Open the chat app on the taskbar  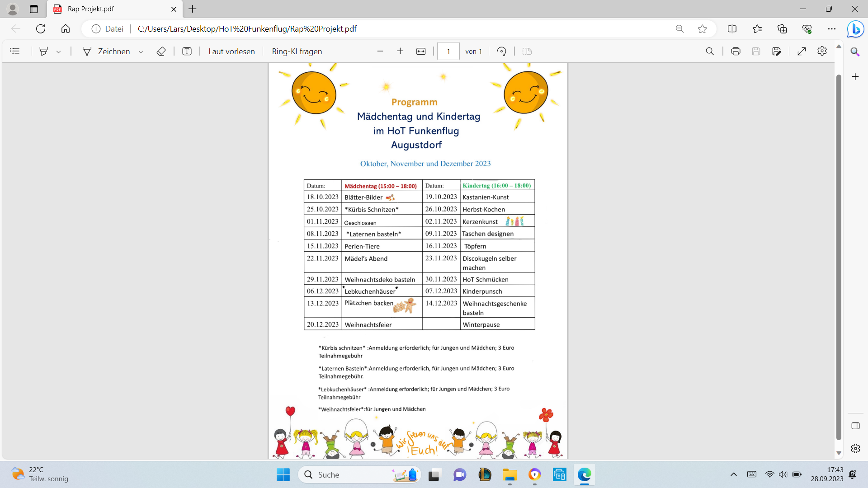(x=460, y=475)
